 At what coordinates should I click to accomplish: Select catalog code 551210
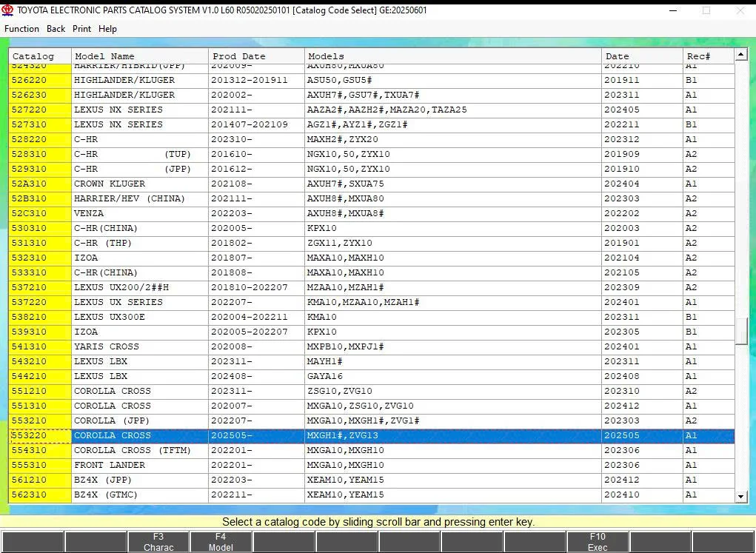point(40,391)
